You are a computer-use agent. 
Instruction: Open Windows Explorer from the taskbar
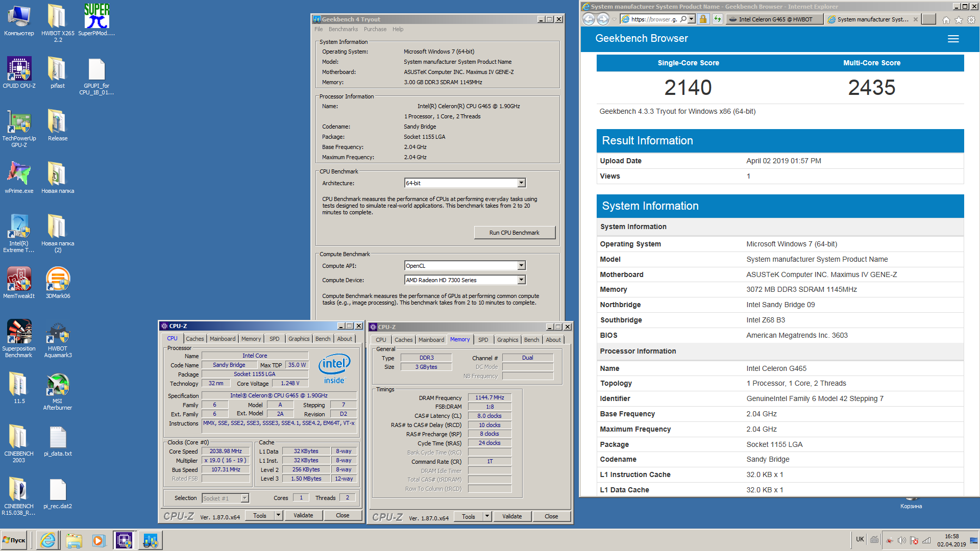pos(73,540)
